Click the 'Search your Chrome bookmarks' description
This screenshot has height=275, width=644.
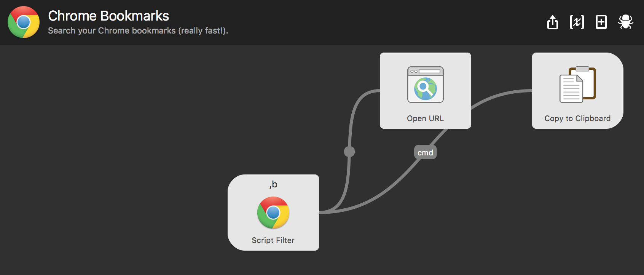coord(138,31)
